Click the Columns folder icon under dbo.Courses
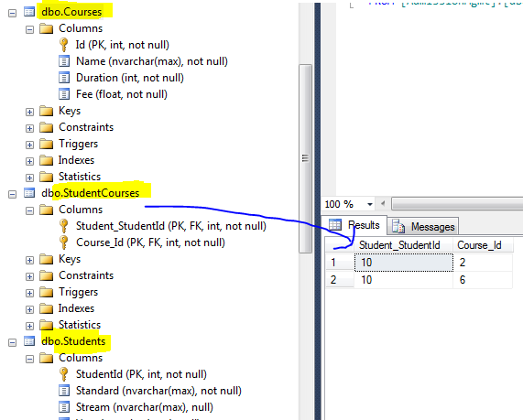Viewport: 523px width, 420px height. (x=47, y=28)
